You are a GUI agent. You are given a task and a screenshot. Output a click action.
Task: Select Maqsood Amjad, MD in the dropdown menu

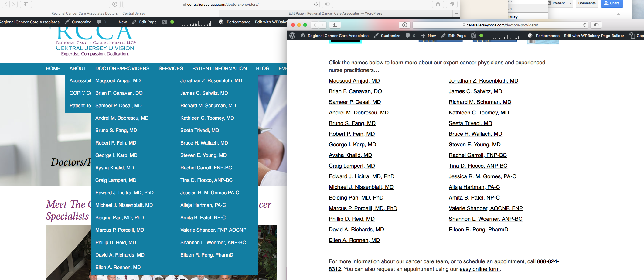click(118, 81)
